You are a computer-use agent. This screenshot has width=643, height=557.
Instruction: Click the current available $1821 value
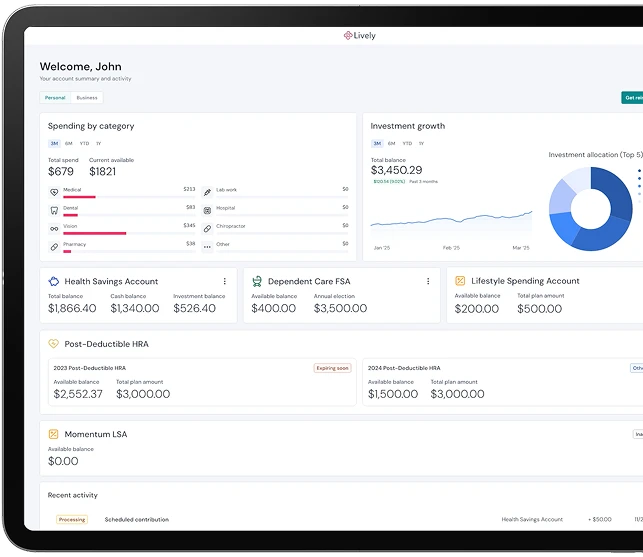pos(103,171)
